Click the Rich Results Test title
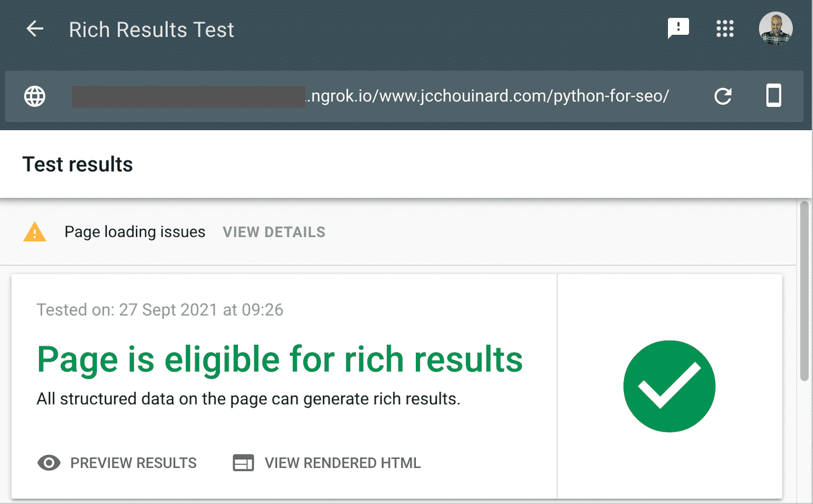 point(152,29)
